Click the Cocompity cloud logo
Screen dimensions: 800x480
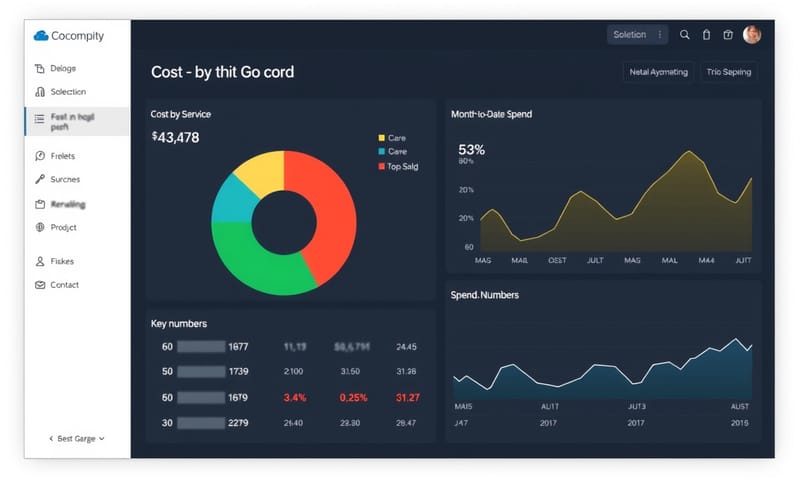tap(41, 36)
